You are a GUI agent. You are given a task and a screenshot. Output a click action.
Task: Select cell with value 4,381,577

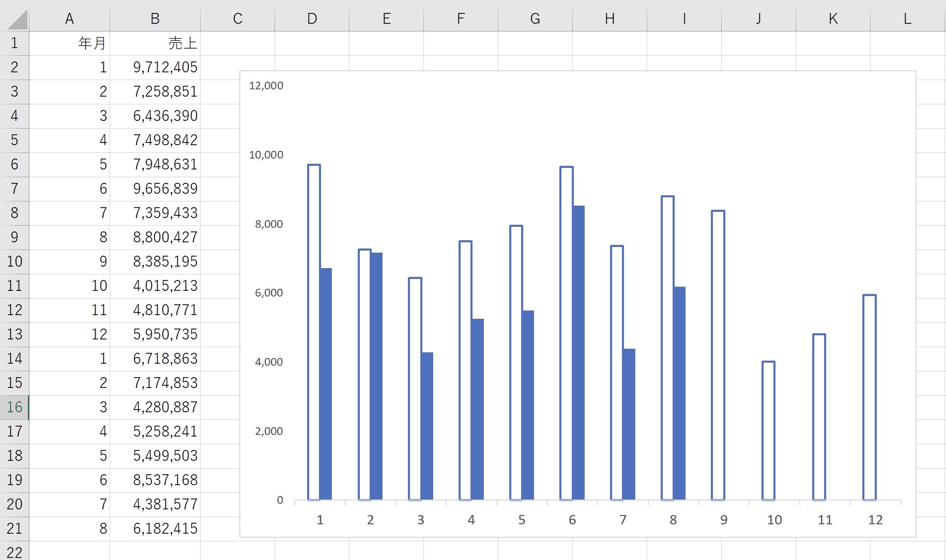[155, 505]
